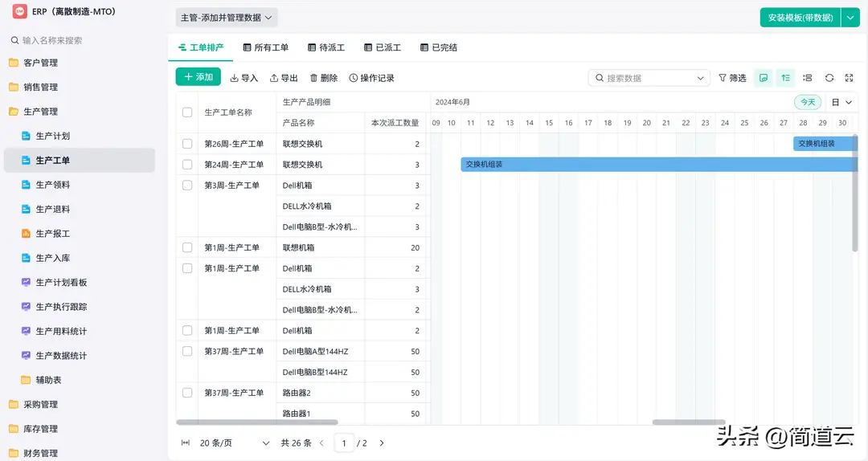This screenshot has height=461, width=868.
Task: Open 生产用料统计 dashboard icon
Action: click(x=26, y=330)
